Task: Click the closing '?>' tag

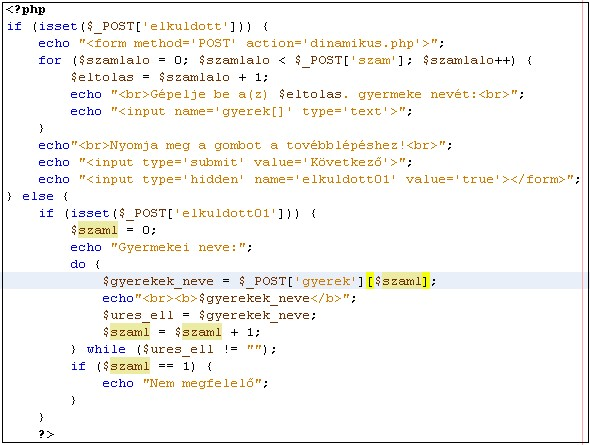Action: (x=46, y=434)
